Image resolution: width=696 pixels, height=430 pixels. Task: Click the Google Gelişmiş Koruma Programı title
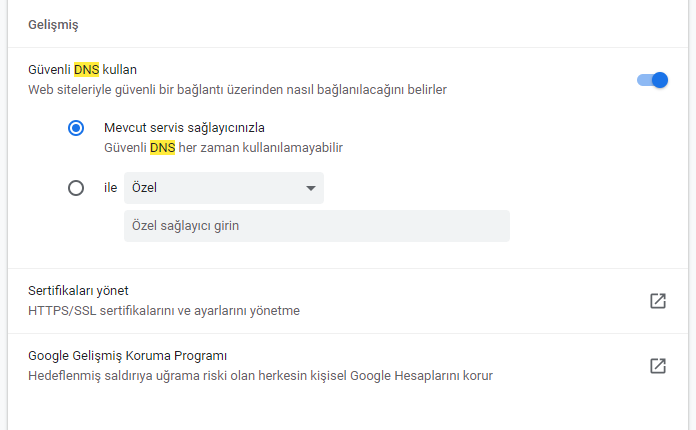(127, 356)
